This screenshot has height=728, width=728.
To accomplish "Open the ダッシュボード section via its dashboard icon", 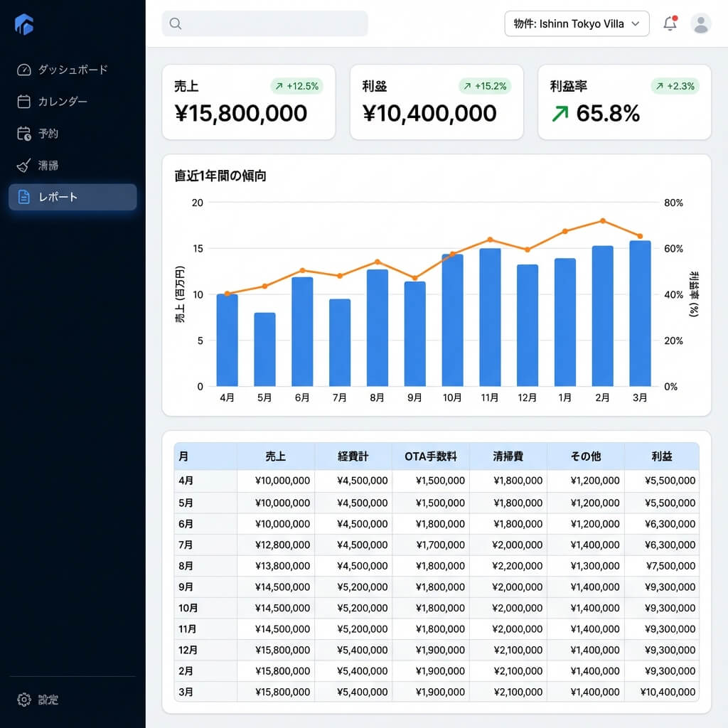I will pyautogui.click(x=23, y=69).
